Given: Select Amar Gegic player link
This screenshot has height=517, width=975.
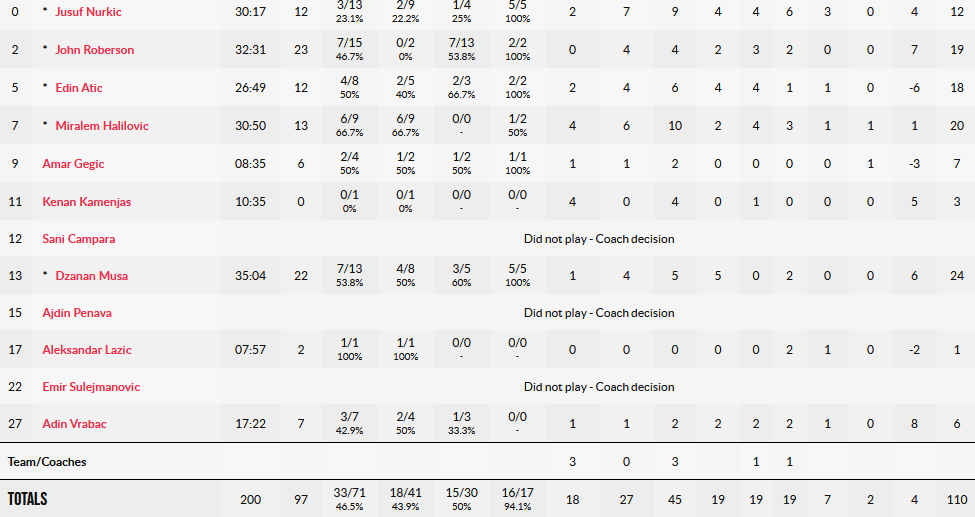Looking at the screenshot, I should (x=73, y=164).
